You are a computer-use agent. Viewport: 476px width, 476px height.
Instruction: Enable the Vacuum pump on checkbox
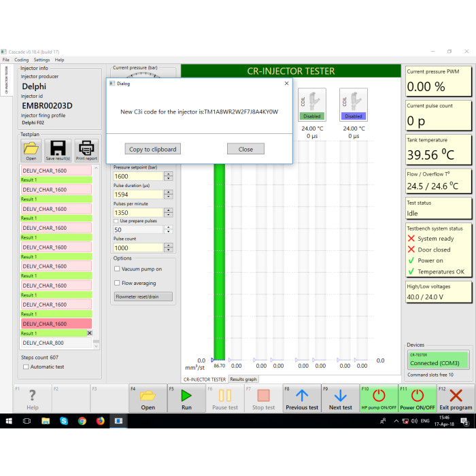pyautogui.click(x=117, y=269)
